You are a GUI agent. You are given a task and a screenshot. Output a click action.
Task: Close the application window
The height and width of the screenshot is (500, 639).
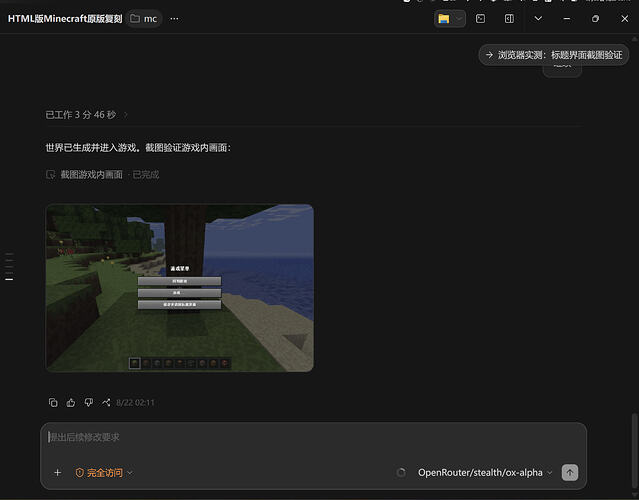click(x=624, y=19)
